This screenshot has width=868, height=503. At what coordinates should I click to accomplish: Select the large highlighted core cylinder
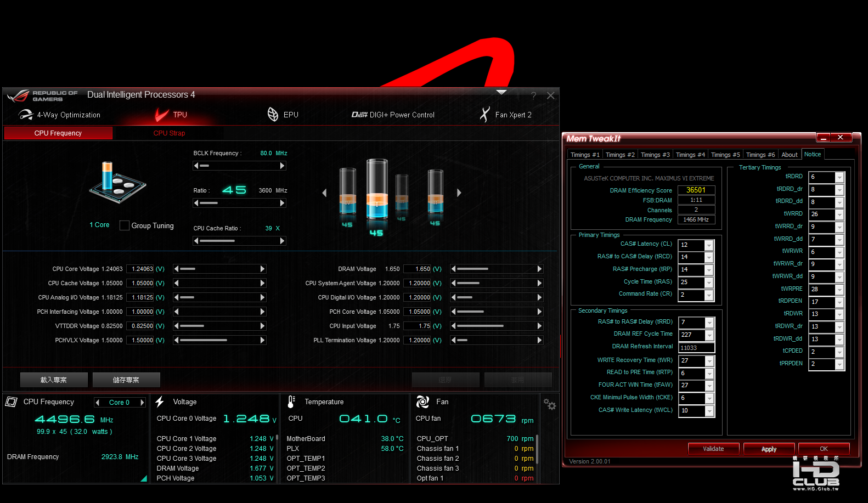click(x=377, y=190)
